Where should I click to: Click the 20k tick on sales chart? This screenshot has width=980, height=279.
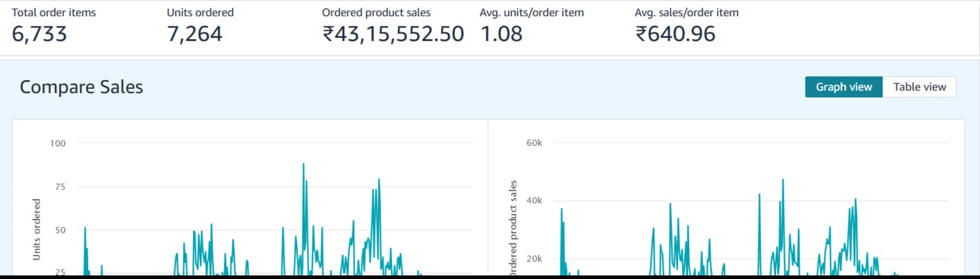(534, 259)
